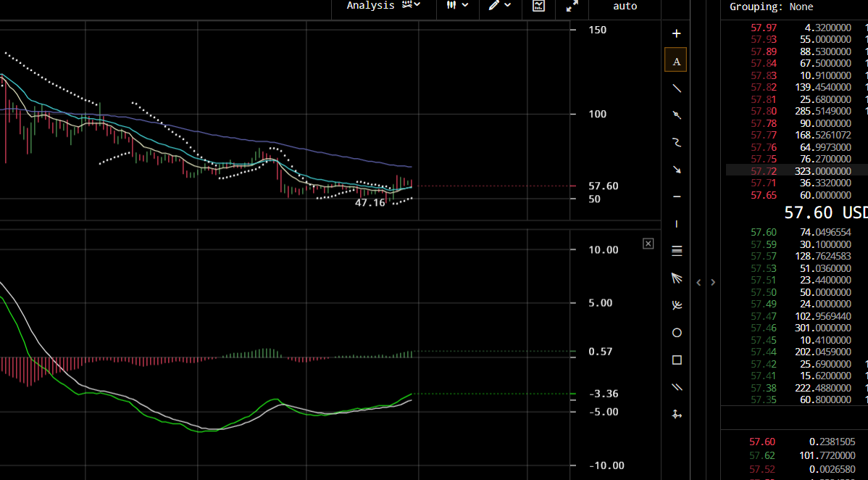Select the bid row at 57.50
Viewport: 868px width, 480px height.
click(x=797, y=292)
